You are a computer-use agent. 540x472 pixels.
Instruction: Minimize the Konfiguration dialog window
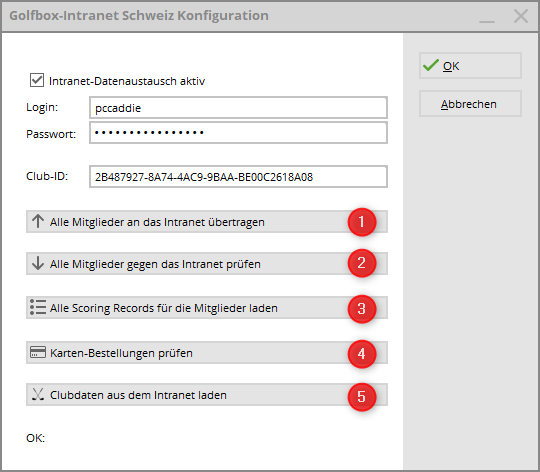coord(487,17)
